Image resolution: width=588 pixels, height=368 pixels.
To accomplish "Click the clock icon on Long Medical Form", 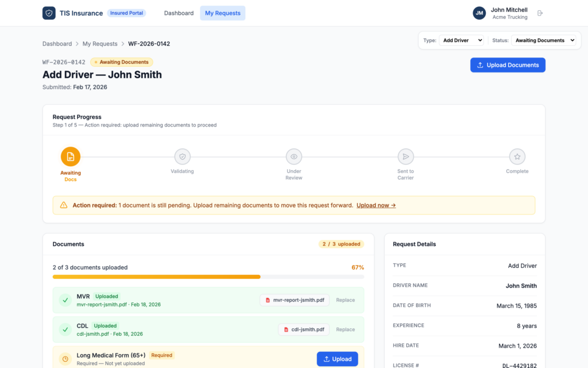I will coord(65,359).
